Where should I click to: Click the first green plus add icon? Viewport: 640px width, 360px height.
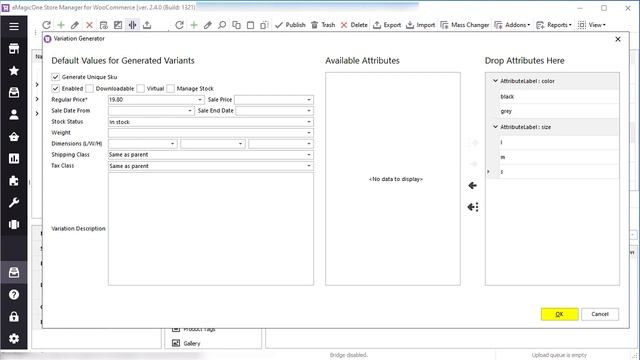pyautogui.click(x=61, y=25)
